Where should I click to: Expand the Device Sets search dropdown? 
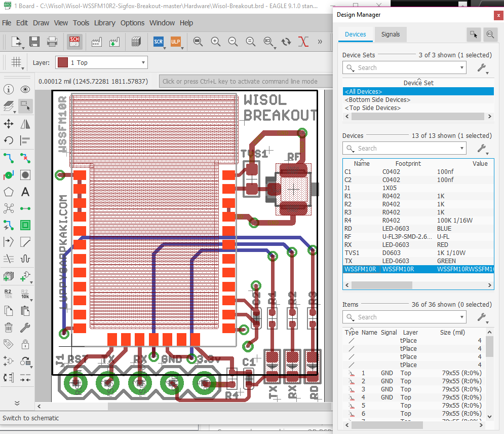462,67
